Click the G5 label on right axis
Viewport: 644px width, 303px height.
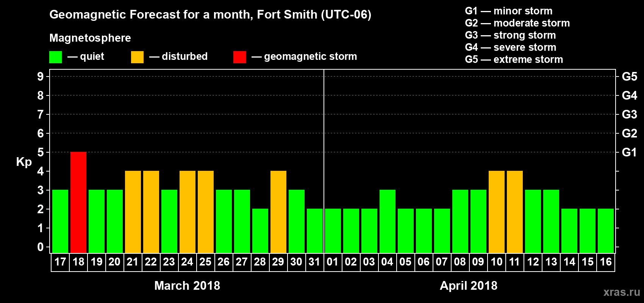coord(630,77)
